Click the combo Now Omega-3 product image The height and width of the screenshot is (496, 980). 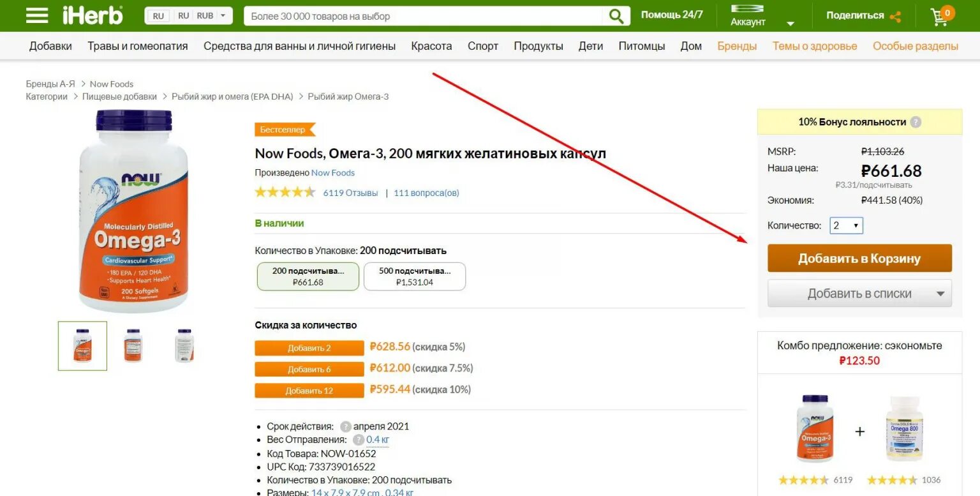[815, 428]
